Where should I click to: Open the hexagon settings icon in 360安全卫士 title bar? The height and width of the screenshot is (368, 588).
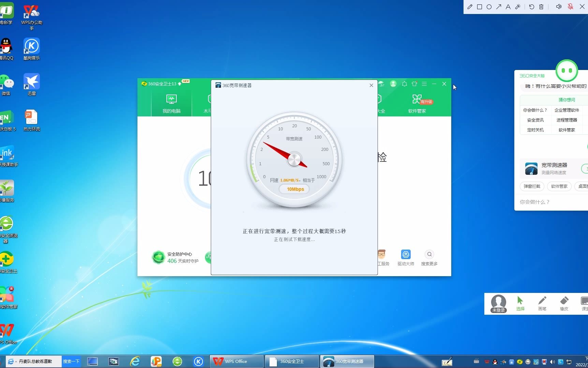click(404, 84)
